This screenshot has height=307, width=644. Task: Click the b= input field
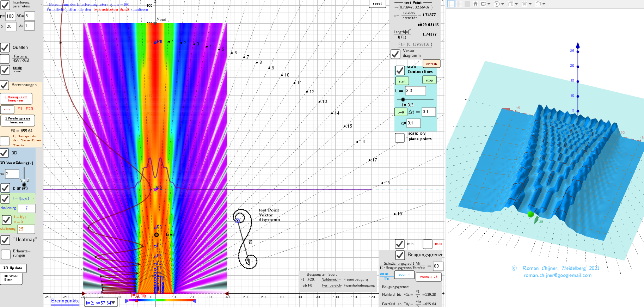[x=11, y=26]
